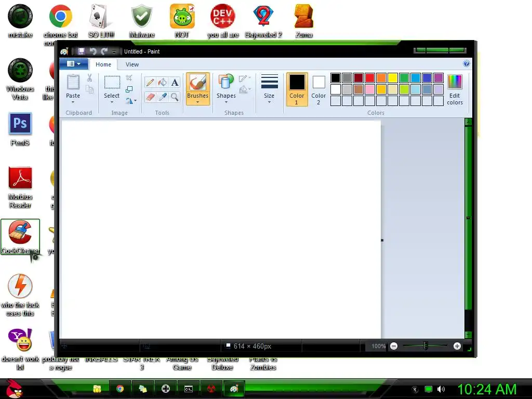The image size is (532, 399).
Task: Select the Magnifier tool
Action: [x=175, y=97]
